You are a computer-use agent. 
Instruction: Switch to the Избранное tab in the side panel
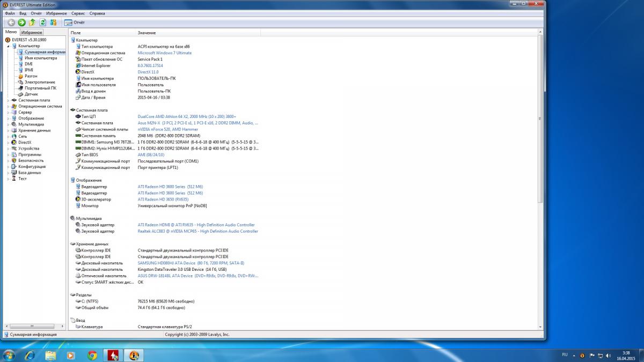click(32, 33)
